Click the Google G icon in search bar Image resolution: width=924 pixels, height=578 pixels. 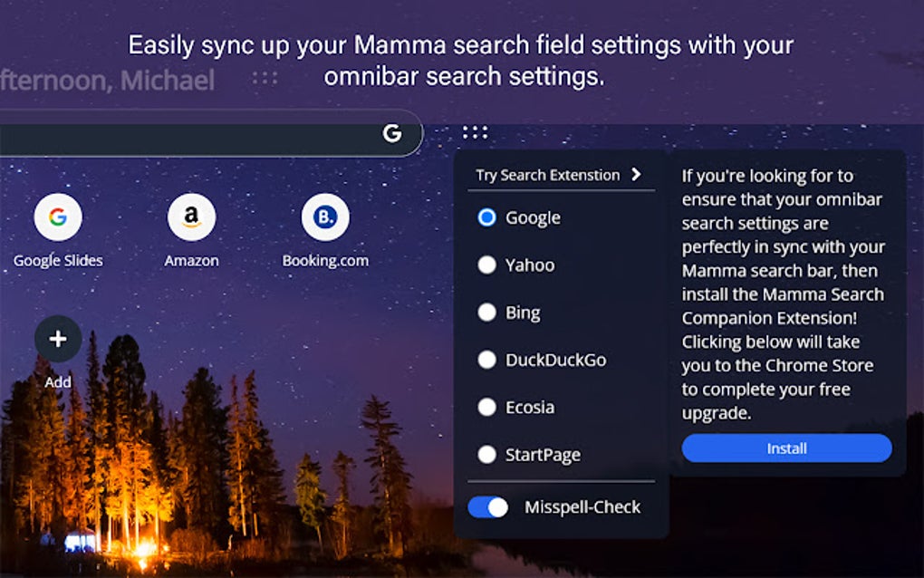pos(392,133)
